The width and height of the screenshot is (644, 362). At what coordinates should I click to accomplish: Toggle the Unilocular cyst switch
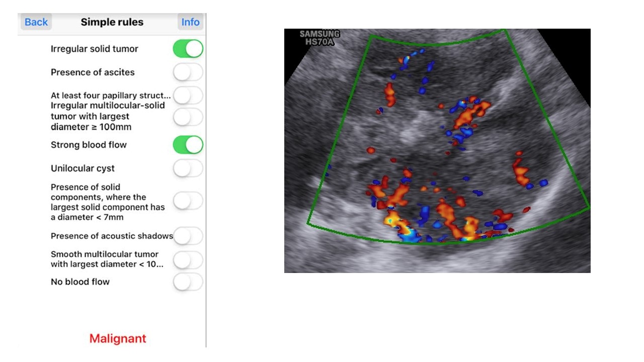tap(188, 168)
